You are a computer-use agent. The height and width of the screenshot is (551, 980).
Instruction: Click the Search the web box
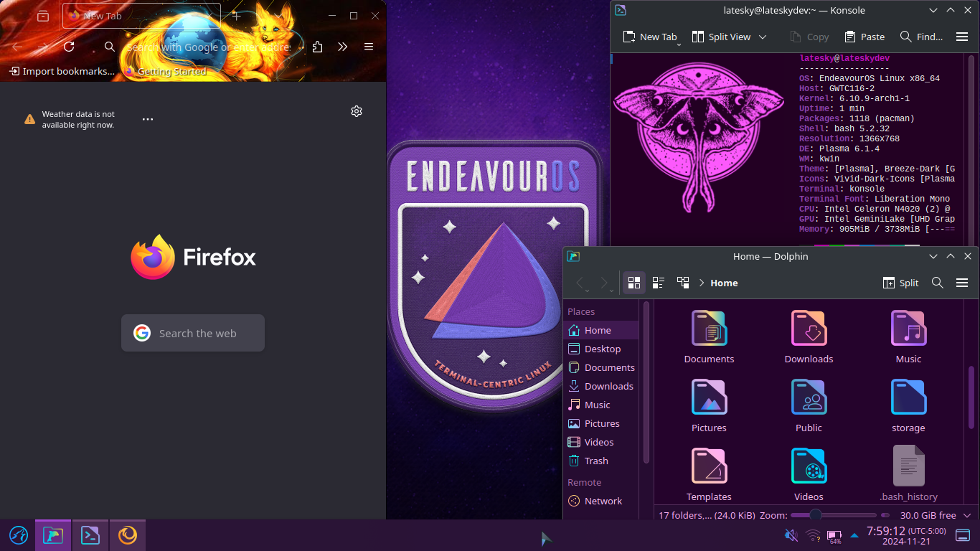coord(193,333)
